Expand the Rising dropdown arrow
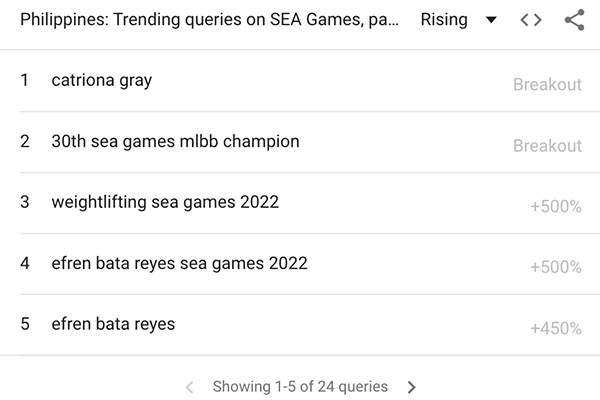Viewport: 600px width, 400px height. pyautogui.click(x=491, y=20)
